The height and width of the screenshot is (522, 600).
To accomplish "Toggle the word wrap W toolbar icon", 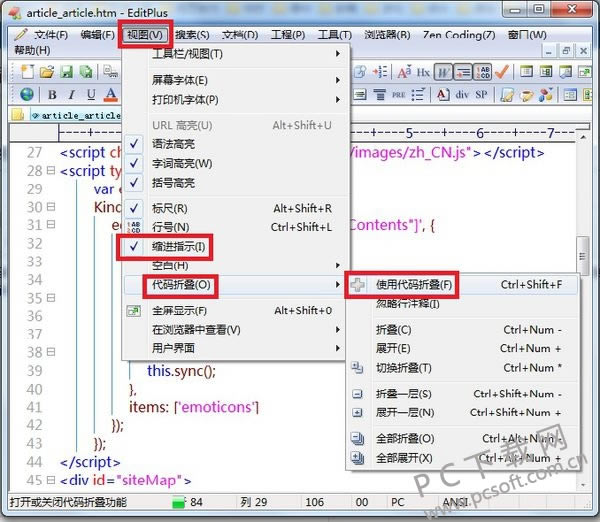I will 443,72.
